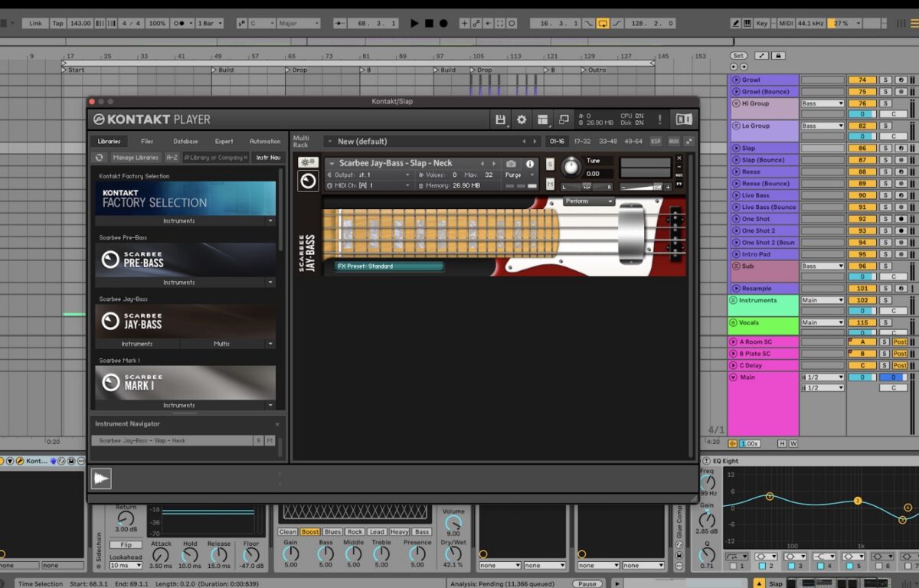Open the Hi Group Bass routing dropdown

[x=823, y=103]
